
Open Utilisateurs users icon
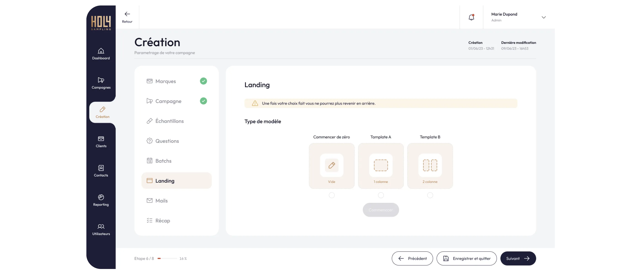(101, 227)
